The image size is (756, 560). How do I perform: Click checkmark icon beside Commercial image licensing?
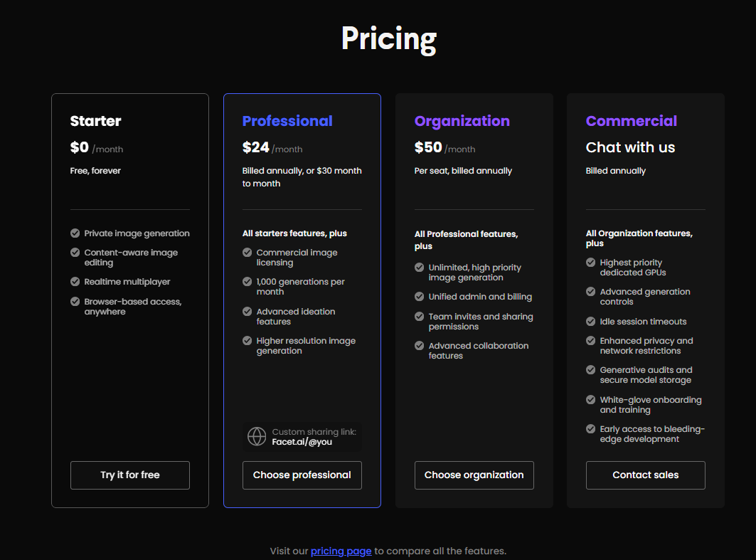247,253
